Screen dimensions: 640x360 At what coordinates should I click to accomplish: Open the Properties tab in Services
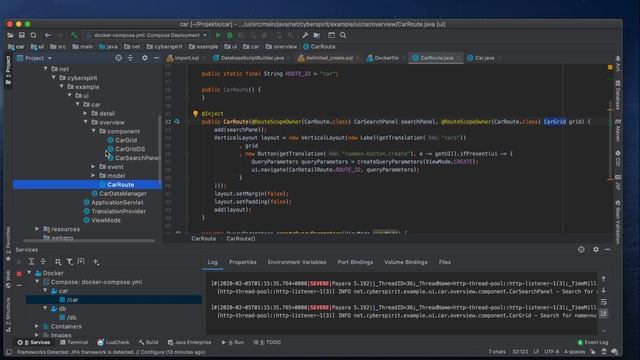[242, 262]
